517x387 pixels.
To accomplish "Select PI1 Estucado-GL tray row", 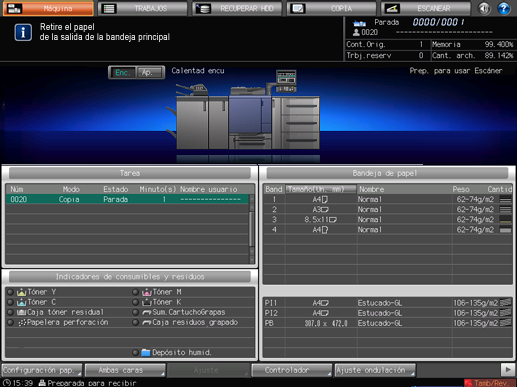I will [x=388, y=303].
